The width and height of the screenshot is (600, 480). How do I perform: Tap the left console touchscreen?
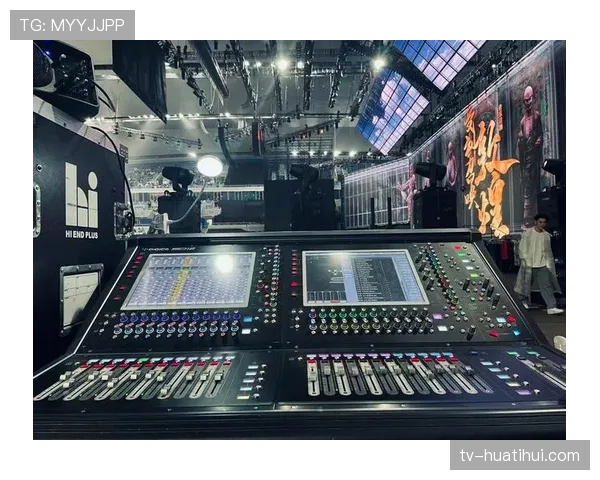click(x=190, y=279)
